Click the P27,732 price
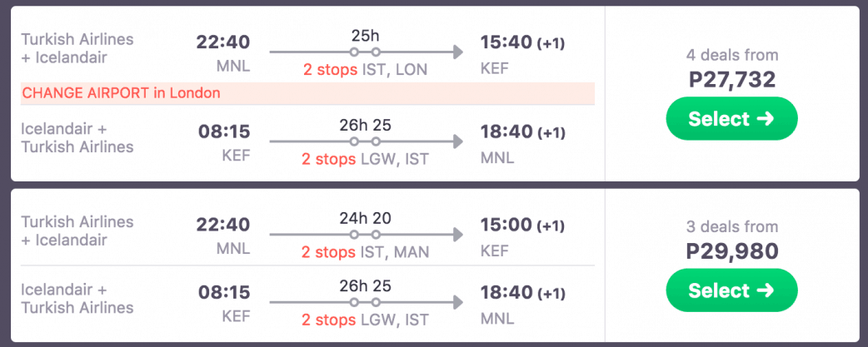The image size is (868, 347). pyautogui.click(x=732, y=80)
